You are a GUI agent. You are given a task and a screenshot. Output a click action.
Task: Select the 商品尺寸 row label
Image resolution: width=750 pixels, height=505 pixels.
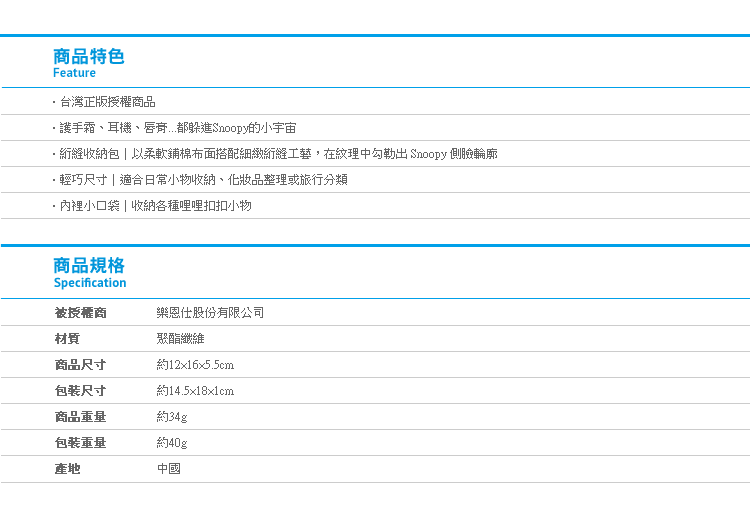click(x=80, y=365)
